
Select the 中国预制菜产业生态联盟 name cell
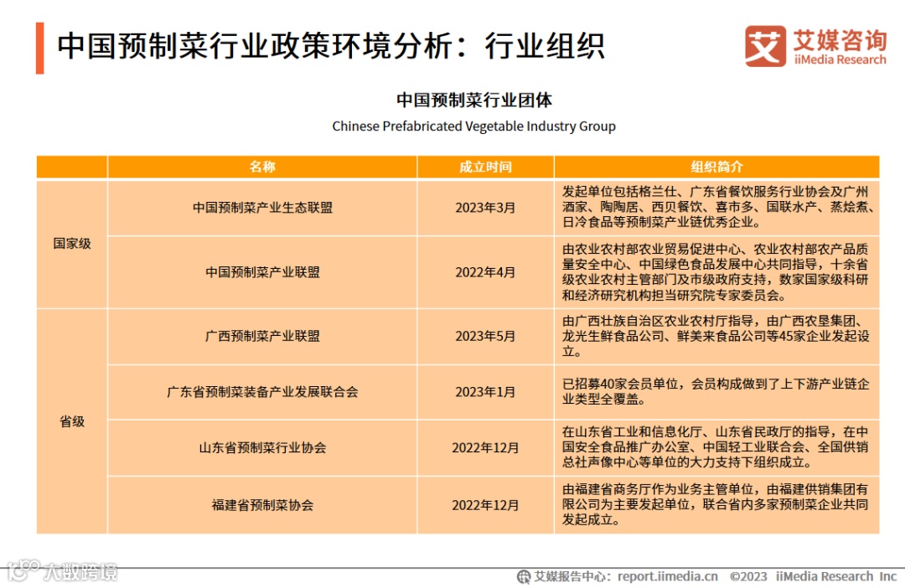tap(262, 208)
